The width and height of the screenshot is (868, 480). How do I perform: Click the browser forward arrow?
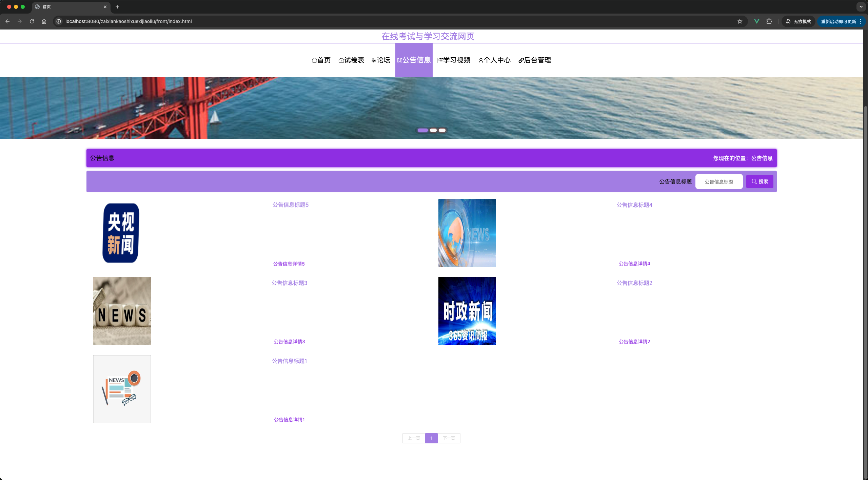(x=20, y=21)
